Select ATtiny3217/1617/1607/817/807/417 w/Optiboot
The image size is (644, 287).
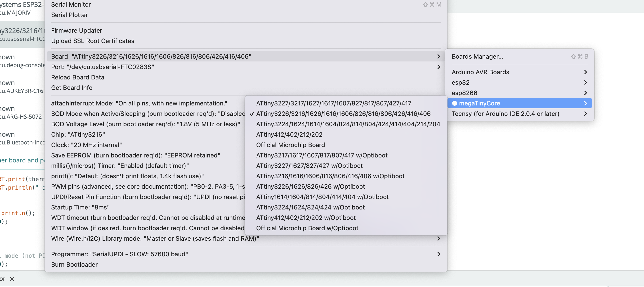click(346, 156)
